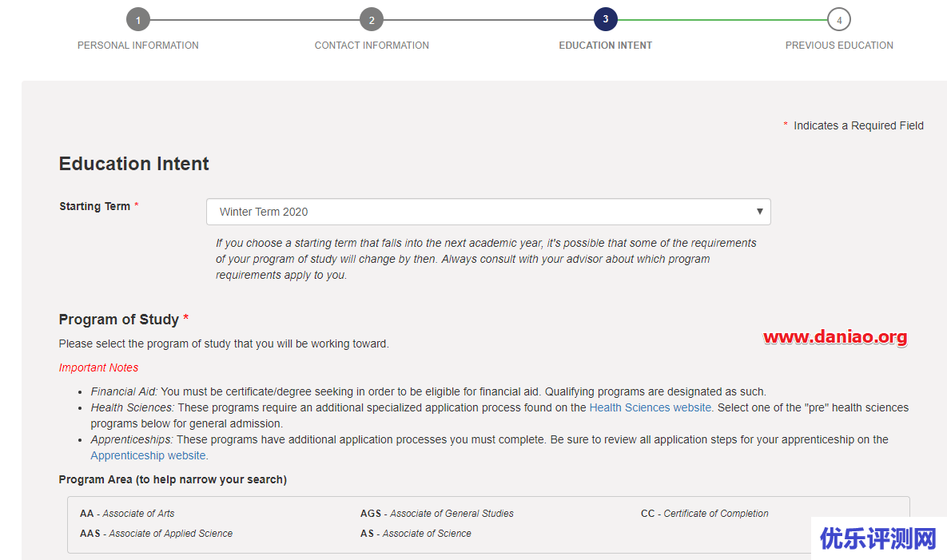Click the Starting Term field label
The image size is (947, 560).
[98, 206]
